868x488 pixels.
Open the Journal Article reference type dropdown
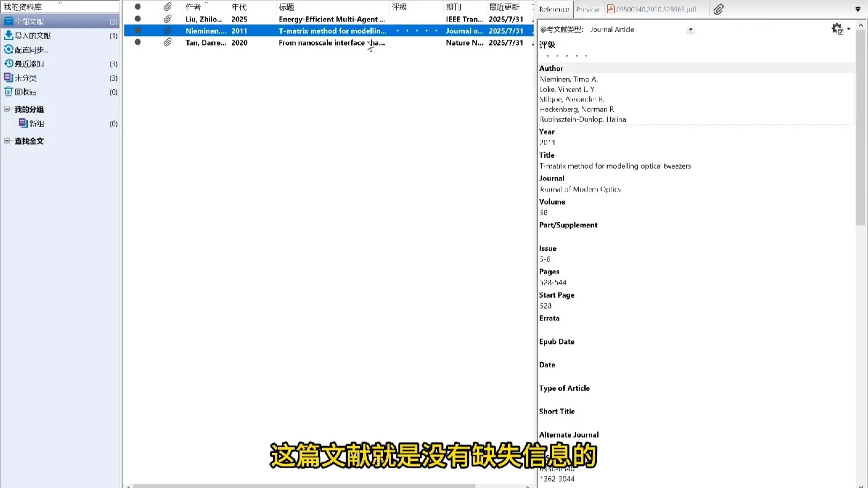(691, 29)
